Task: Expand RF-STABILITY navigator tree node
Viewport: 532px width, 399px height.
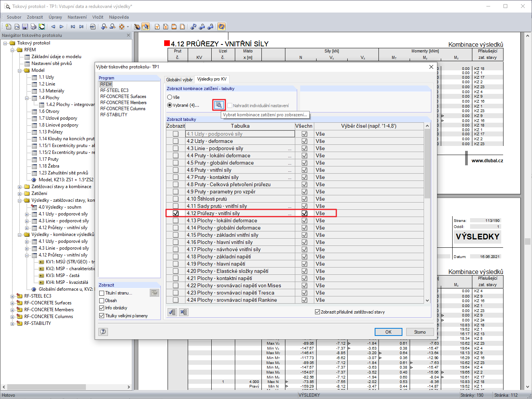Action: pos(13,324)
